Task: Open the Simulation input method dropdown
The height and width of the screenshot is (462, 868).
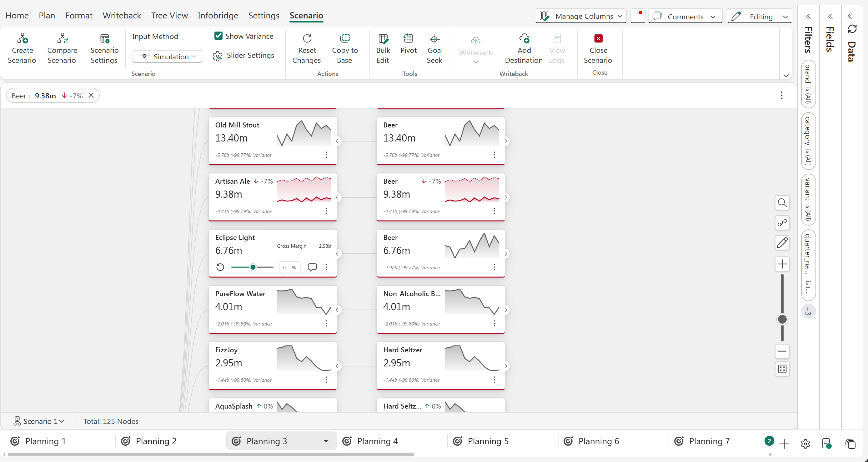Action: [x=168, y=57]
